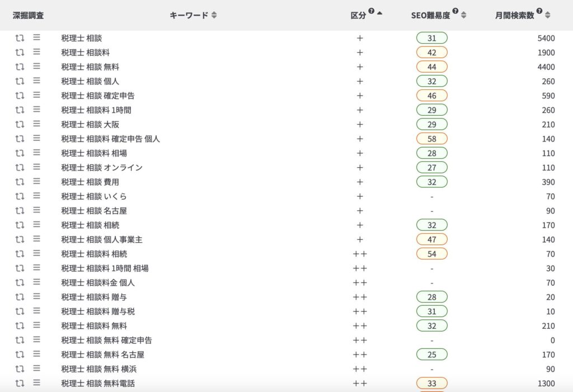Click the SEO difficulty badge 58
The width and height of the screenshot is (573, 392).
[431, 139]
